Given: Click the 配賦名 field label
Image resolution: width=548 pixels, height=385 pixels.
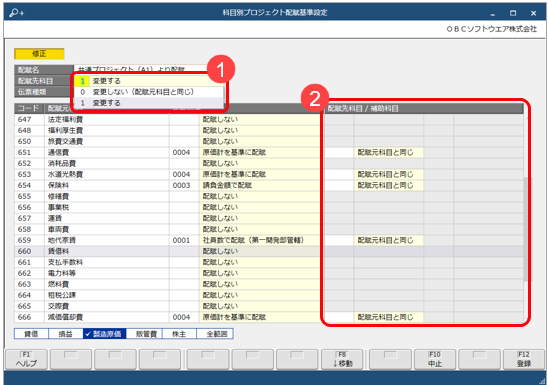Looking at the screenshot, I should click(44, 70).
